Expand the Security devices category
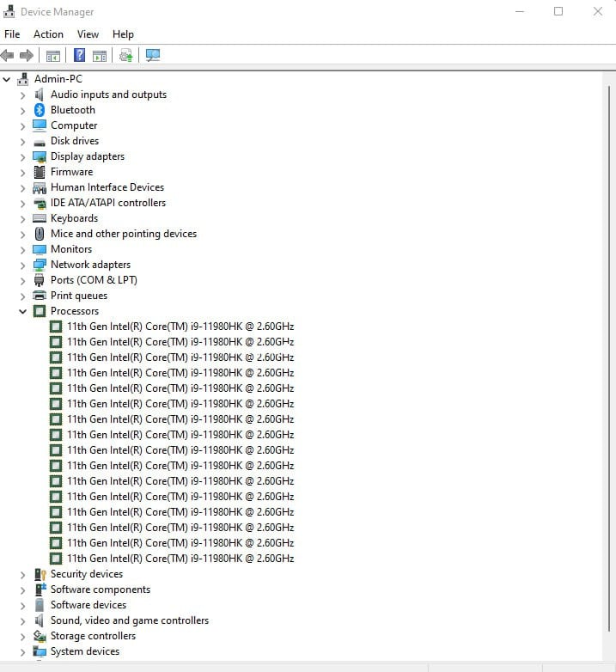 (23, 574)
